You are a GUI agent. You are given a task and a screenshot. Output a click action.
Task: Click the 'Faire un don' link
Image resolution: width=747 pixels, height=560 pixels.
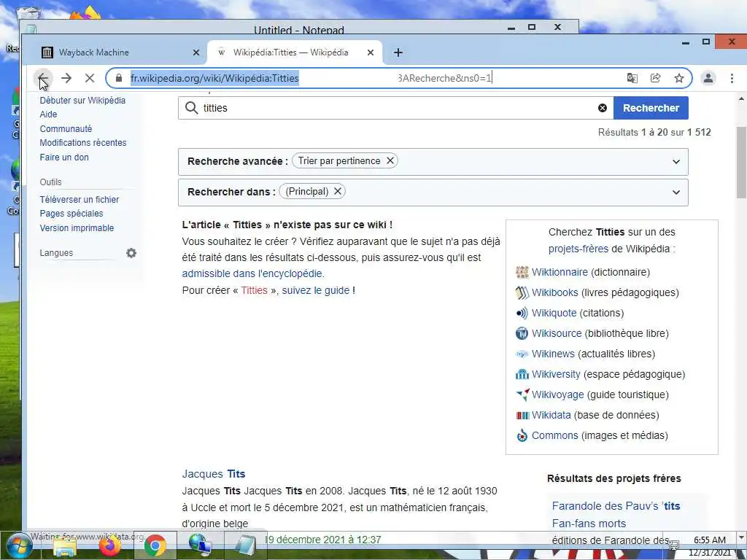coord(64,157)
